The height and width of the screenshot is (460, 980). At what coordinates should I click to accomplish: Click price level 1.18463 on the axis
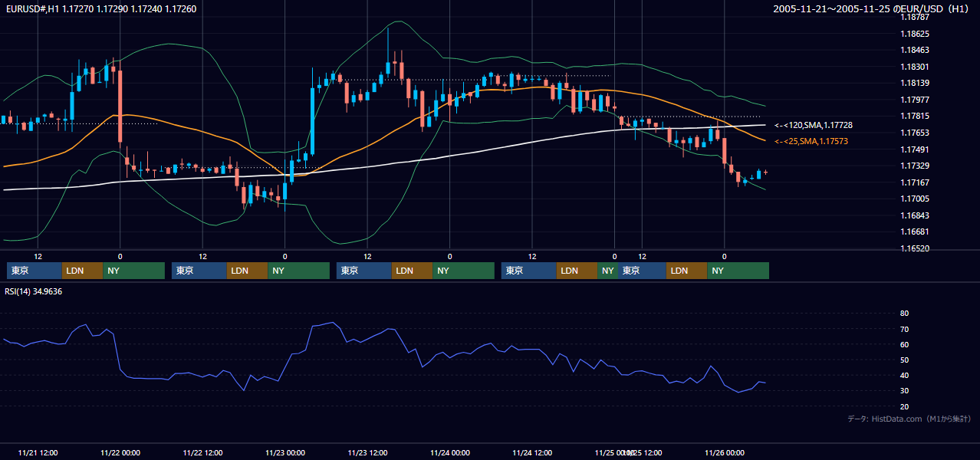916,51
